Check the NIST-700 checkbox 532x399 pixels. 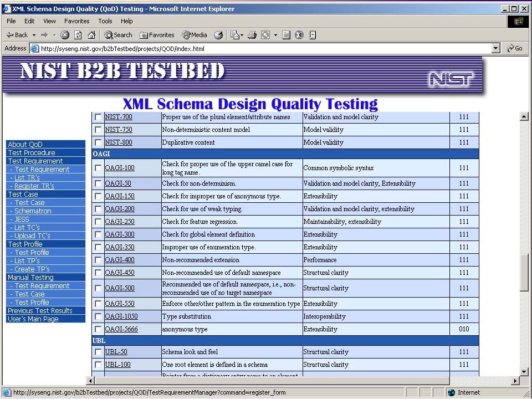pyautogui.click(x=98, y=117)
